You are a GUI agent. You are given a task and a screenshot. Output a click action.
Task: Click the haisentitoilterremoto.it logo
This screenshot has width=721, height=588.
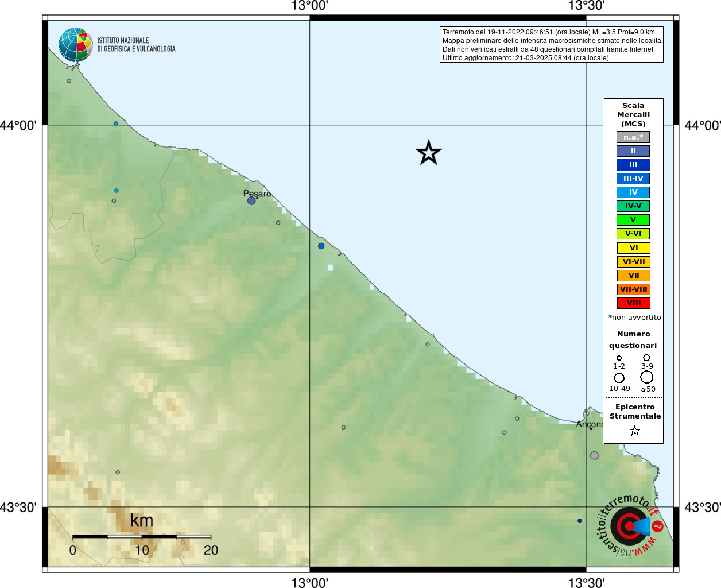coord(630,525)
